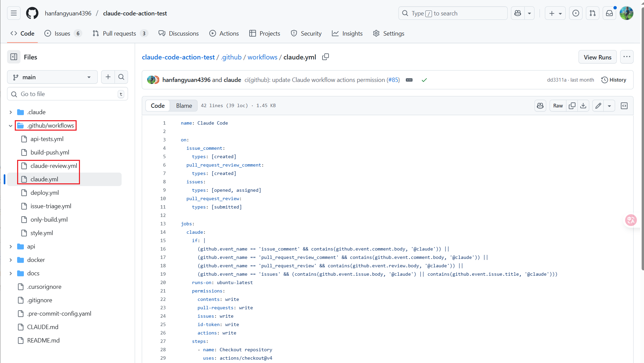Image resolution: width=644 pixels, height=363 pixels.
Task: Open your pull requests icon in header
Action: (x=593, y=13)
